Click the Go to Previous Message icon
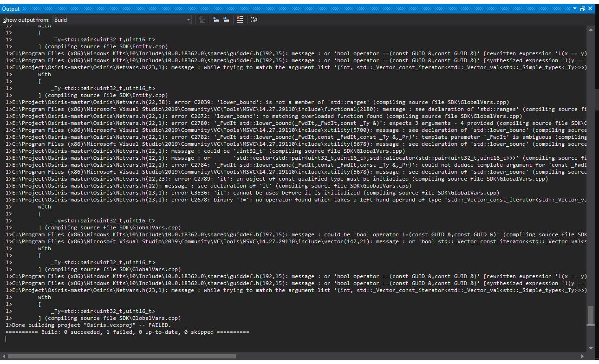Screen dimensions: 599x364 coord(216,19)
